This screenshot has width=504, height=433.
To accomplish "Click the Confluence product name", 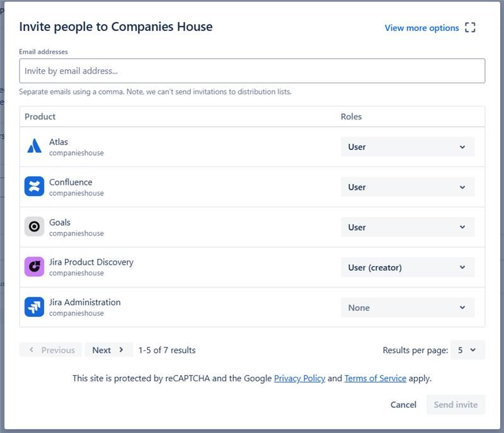I will [x=71, y=182].
